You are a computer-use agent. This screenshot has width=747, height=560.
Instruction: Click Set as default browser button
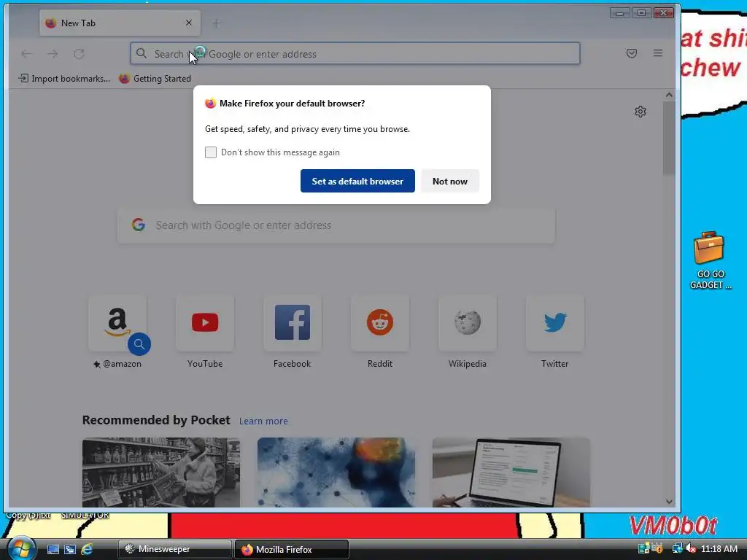357,181
